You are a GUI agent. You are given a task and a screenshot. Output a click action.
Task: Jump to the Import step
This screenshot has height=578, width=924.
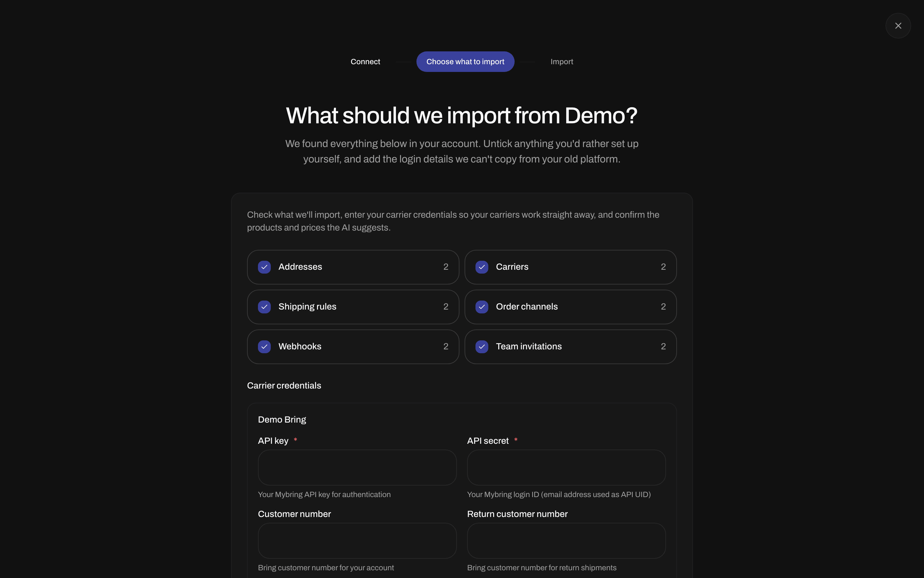(x=561, y=62)
